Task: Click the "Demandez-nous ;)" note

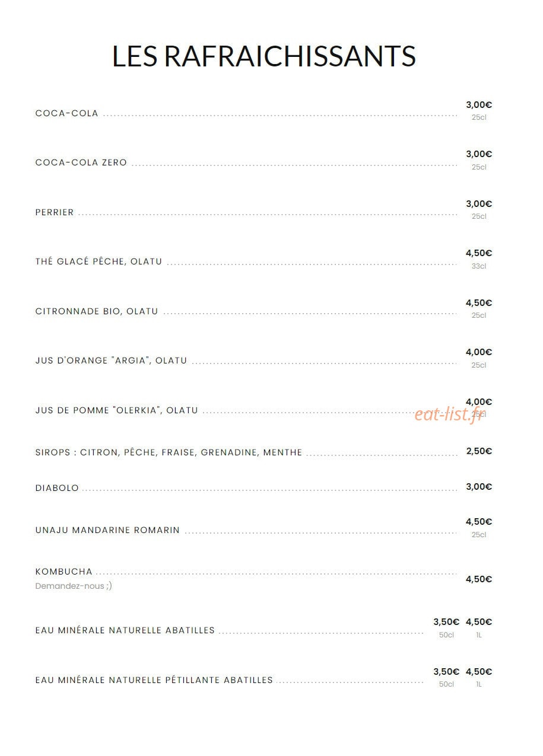Action: (74, 586)
